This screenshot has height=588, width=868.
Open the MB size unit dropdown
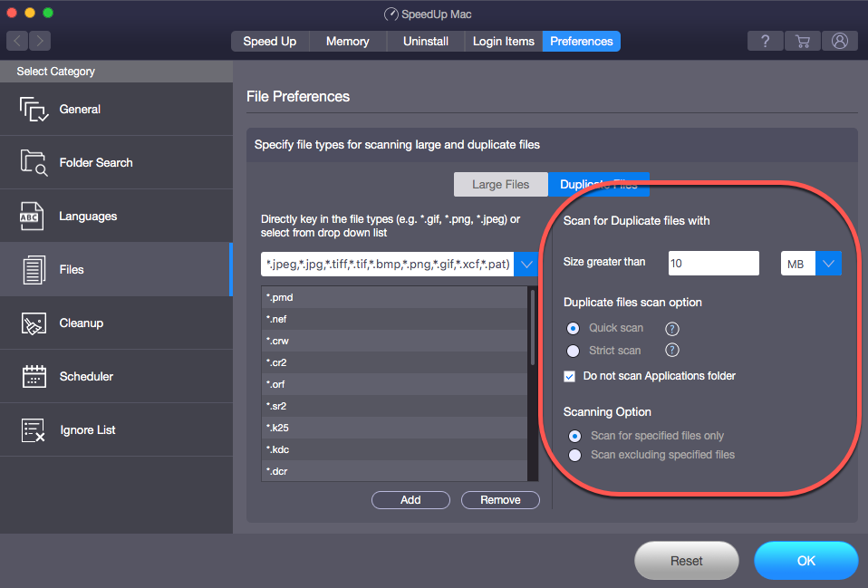(828, 264)
